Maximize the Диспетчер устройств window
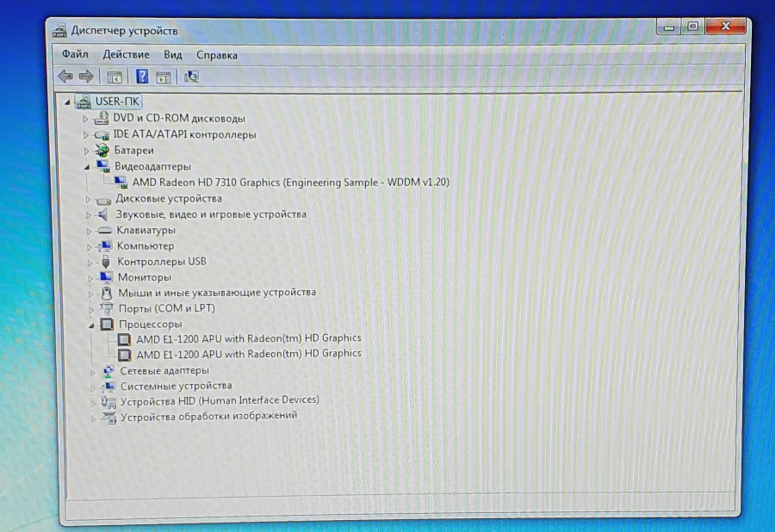Screen dimensions: 775x532 [x=693, y=26]
